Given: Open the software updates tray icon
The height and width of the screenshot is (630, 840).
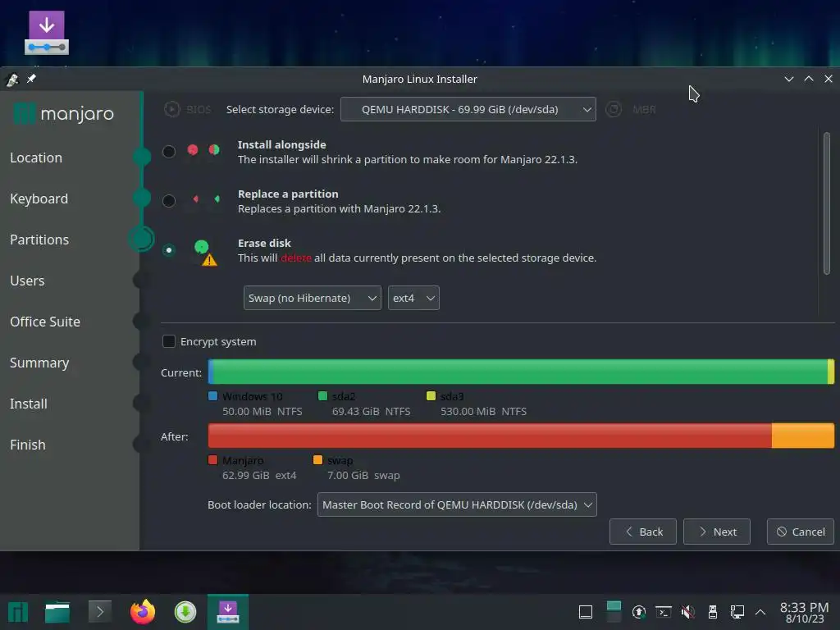Looking at the screenshot, I should [x=638, y=612].
